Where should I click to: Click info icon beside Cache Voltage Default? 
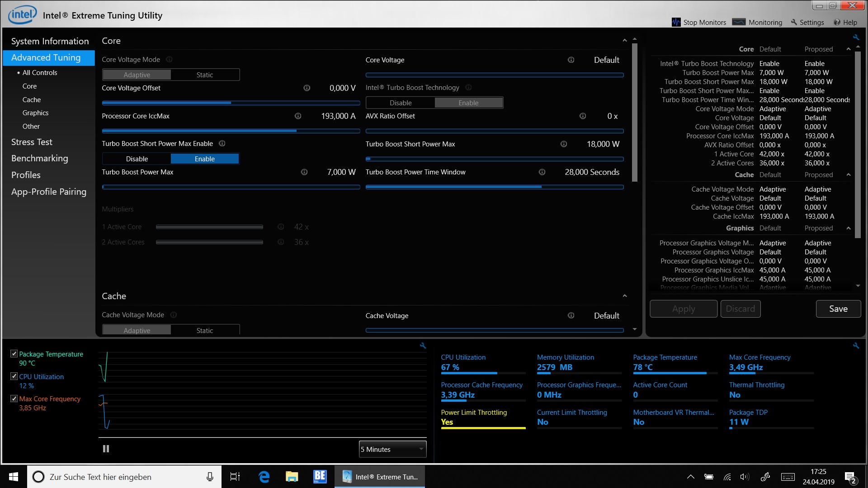(x=571, y=315)
